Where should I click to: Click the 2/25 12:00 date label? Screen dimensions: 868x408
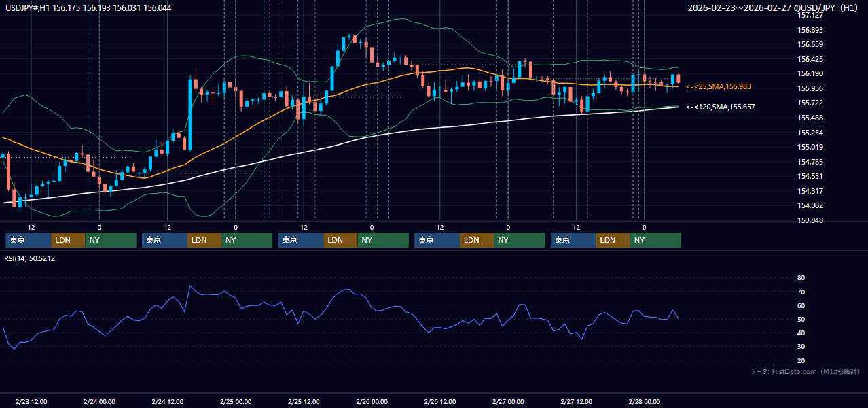click(x=304, y=402)
